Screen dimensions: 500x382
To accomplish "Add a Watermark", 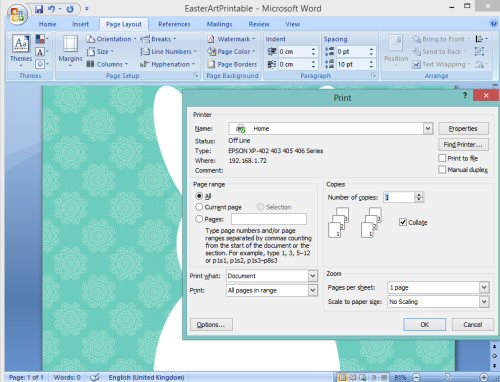I will point(231,39).
